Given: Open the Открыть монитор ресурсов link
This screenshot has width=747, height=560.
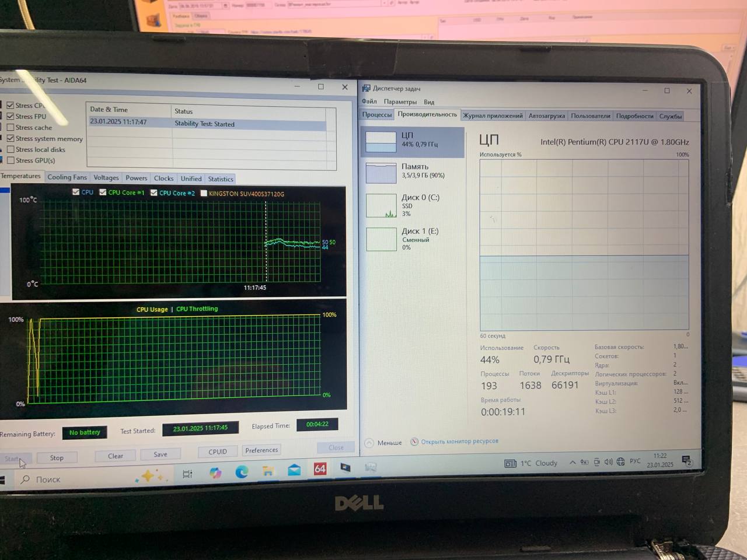Looking at the screenshot, I should (460, 441).
